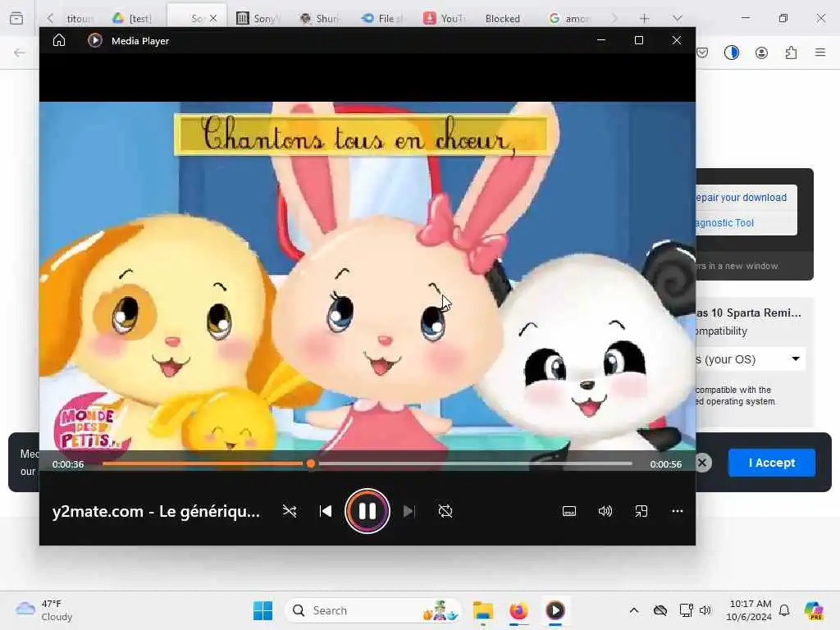Switch to the File browser tab
The image size is (840, 630).
382,19
